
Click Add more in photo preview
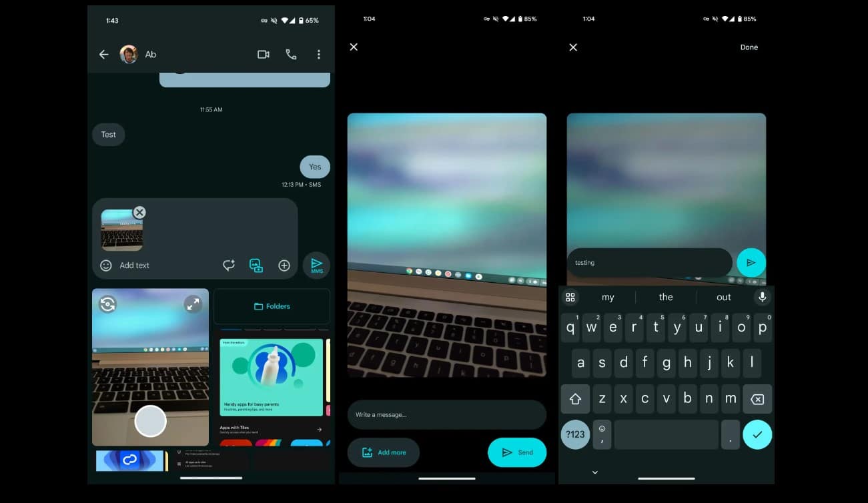click(x=384, y=452)
